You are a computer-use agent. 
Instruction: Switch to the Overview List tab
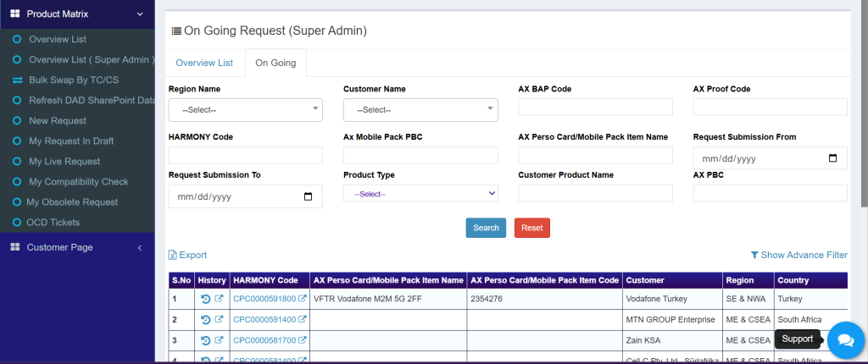click(204, 63)
